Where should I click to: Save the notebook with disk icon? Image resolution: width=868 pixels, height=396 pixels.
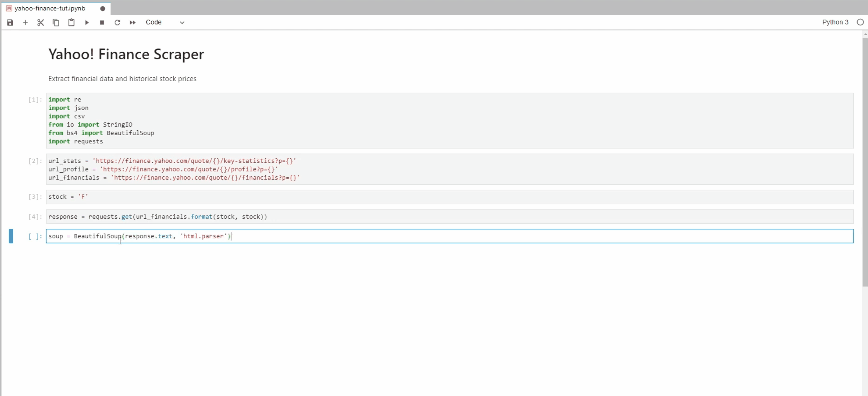point(10,22)
